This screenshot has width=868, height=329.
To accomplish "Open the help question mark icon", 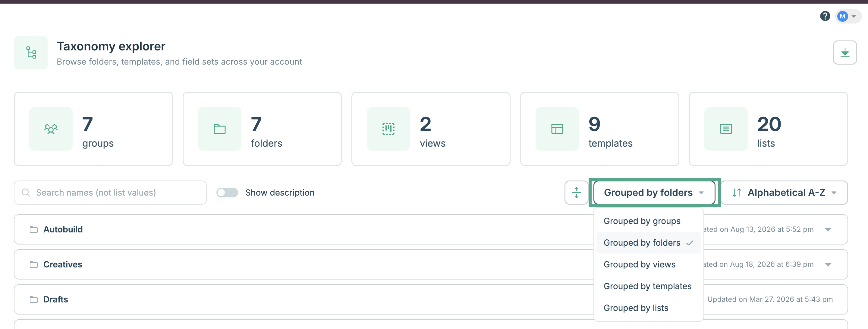I will pos(825,16).
